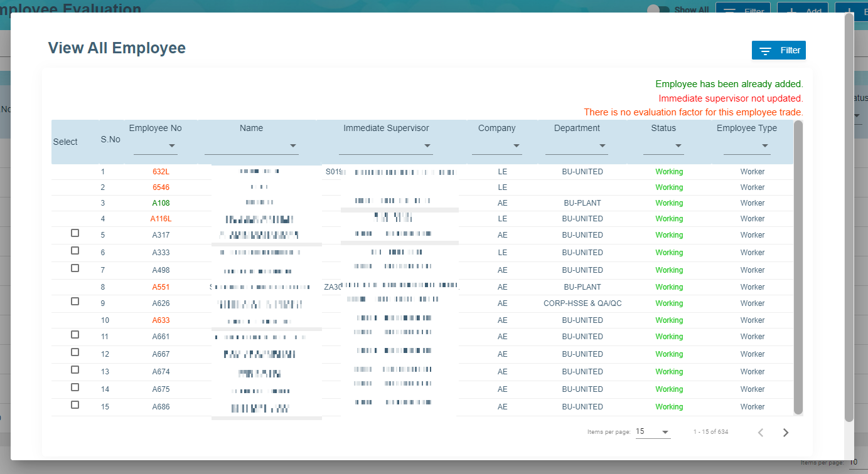This screenshot has height=474, width=868.
Task: Check the box for employee A626
Action: (x=75, y=302)
